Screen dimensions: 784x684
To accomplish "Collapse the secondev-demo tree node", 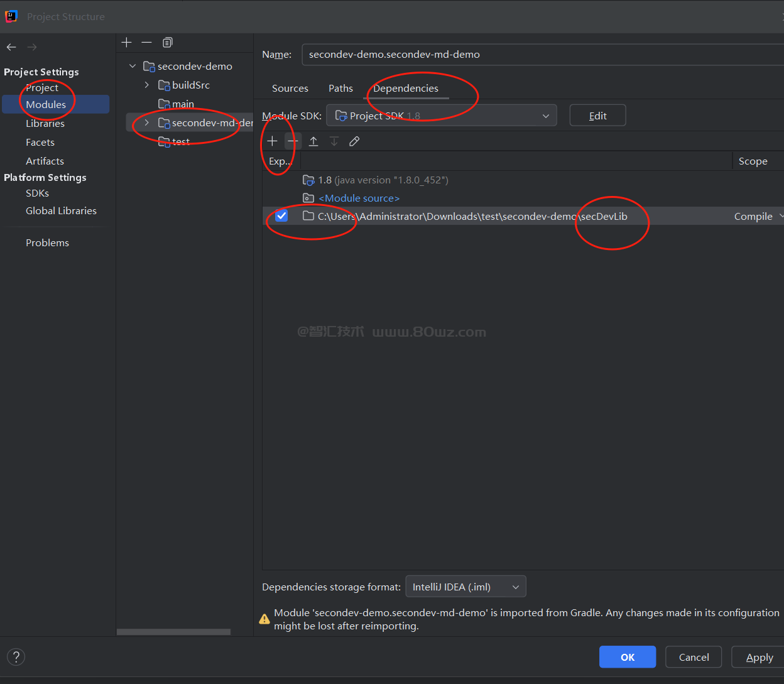I will tap(133, 66).
